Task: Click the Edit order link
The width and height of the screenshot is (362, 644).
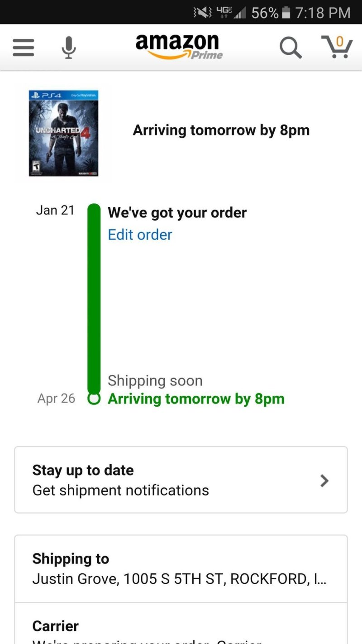Action: pyautogui.click(x=140, y=235)
